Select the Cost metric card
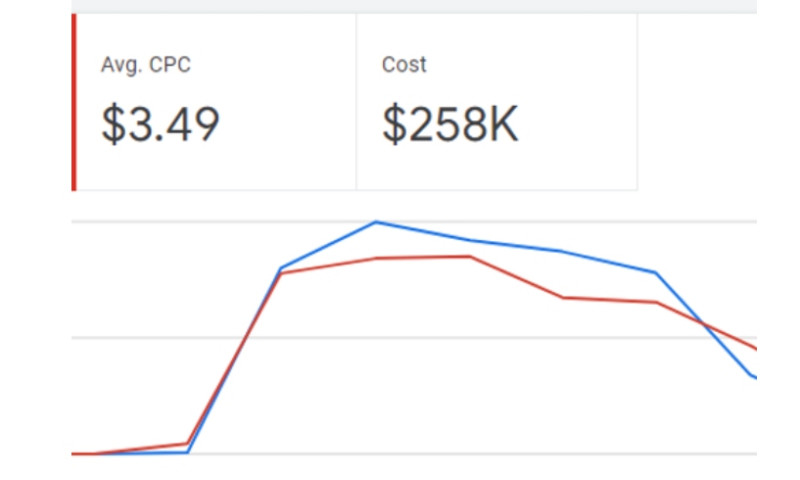 click(x=496, y=102)
